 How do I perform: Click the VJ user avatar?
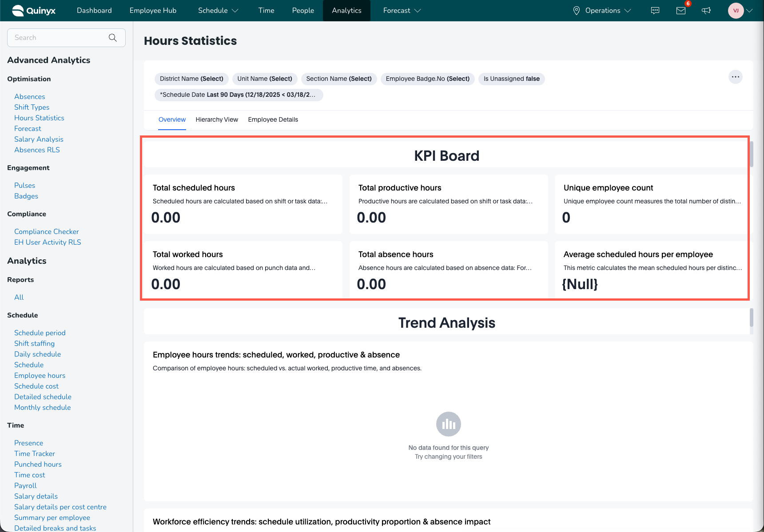736,11
